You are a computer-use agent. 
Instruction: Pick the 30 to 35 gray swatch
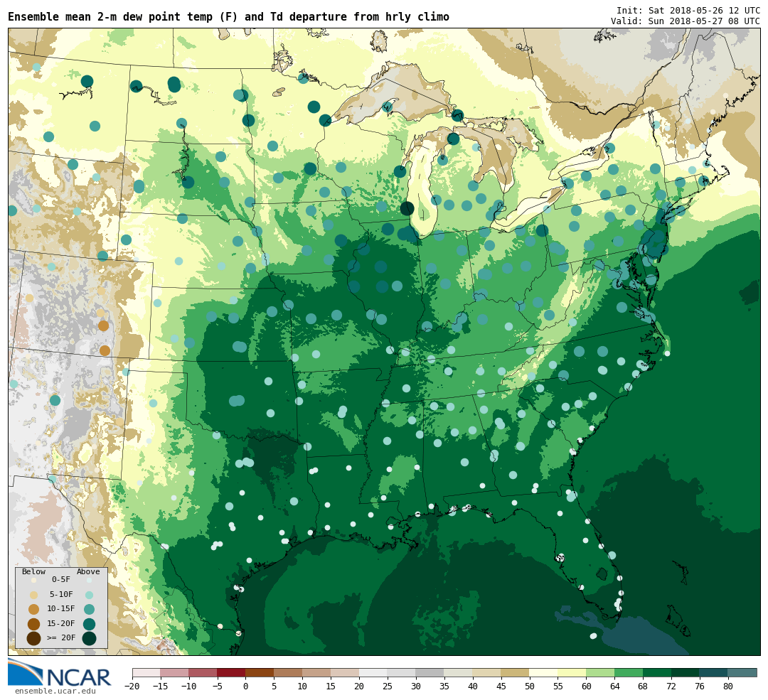click(430, 672)
